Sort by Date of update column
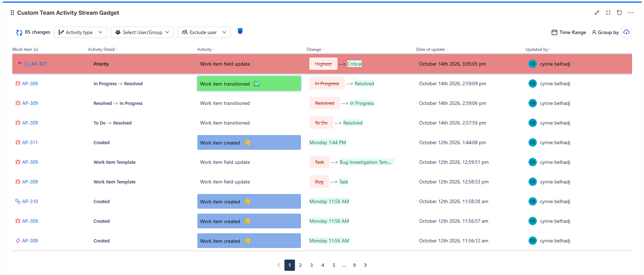Image resolution: width=644 pixels, height=275 pixels. click(432, 49)
